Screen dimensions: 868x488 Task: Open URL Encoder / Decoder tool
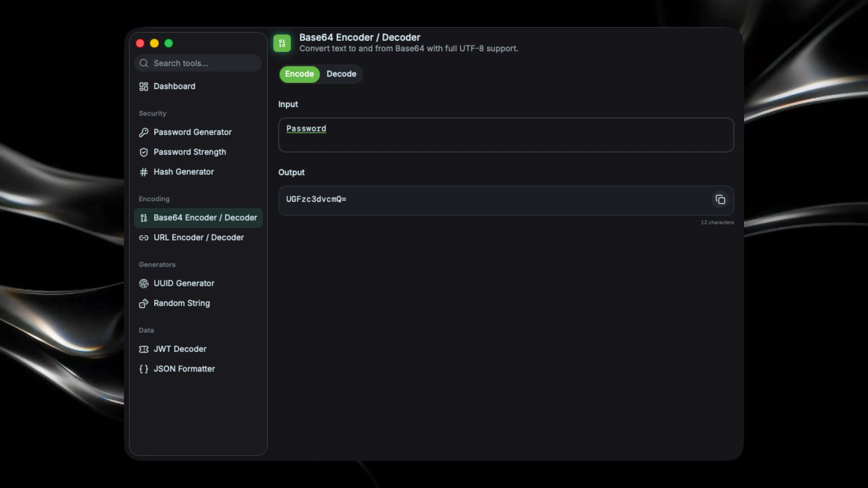click(x=198, y=238)
